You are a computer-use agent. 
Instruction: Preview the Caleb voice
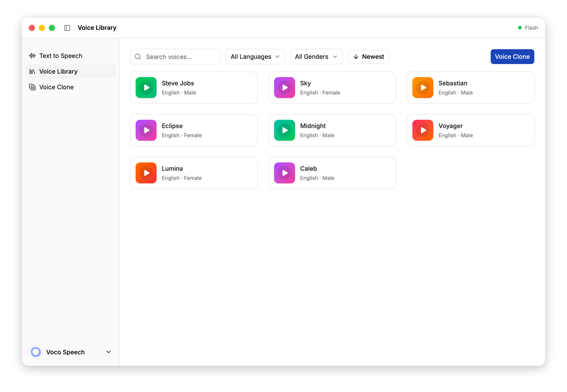click(285, 173)
